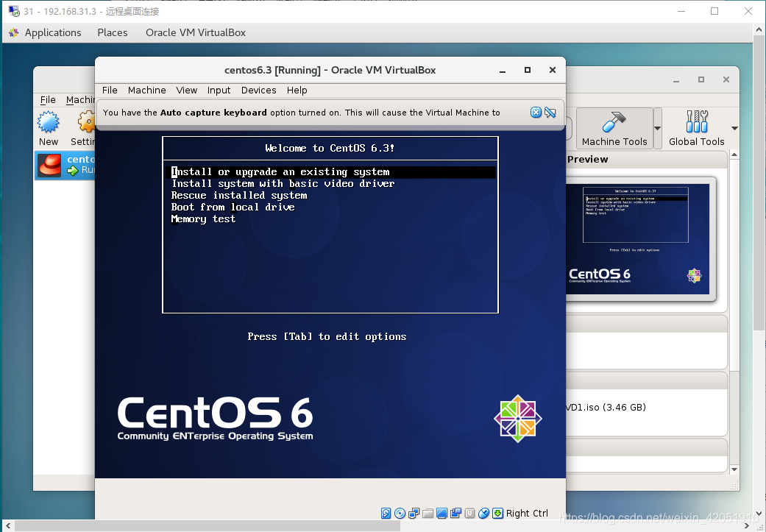Dismiss the Auto capture keyboard notification
The image size is (766, 532).
pyautogui.click(x=536, y=113)
